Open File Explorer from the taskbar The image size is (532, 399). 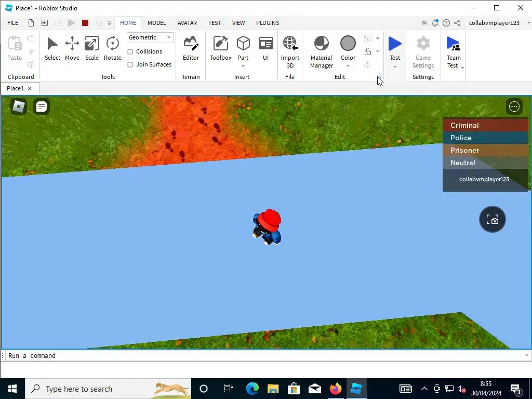point(273,389)
